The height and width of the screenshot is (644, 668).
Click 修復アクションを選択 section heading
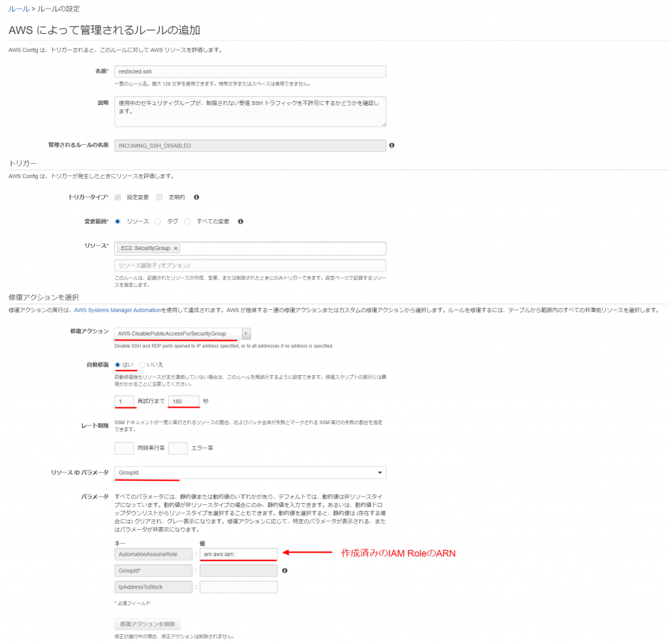pos(44,298)
